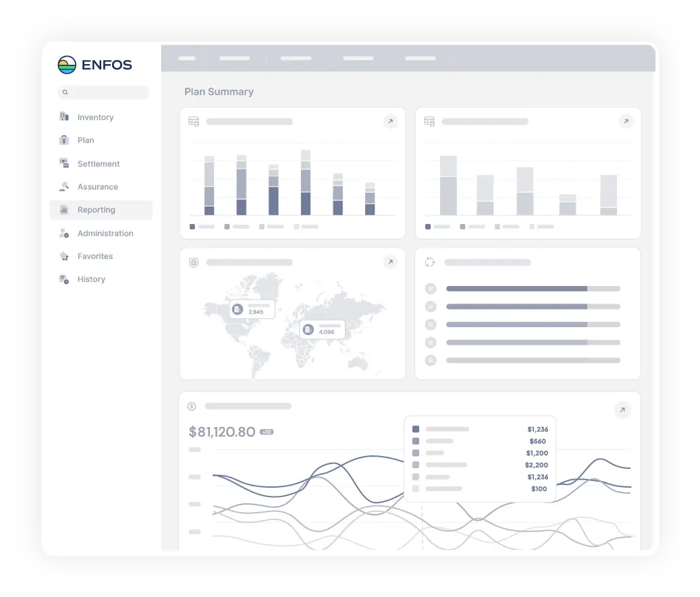Click the globe icon on the map card
Screen dimensions: 700x597
pyautogui.click(x=194, y=262)
